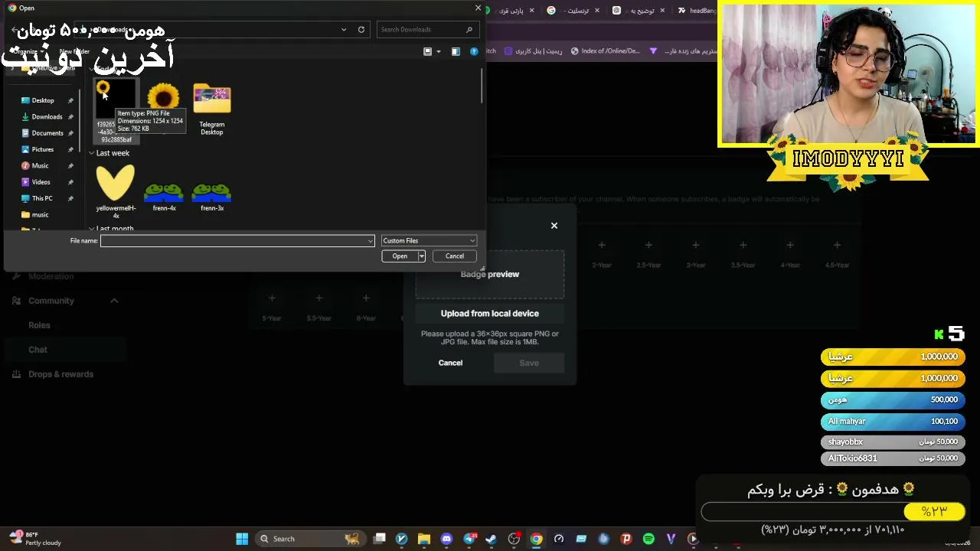The height and width of the screenshot is (551, 980).
Task: Add a badge for the 3.5-Year slot
Action: point(743,245)
